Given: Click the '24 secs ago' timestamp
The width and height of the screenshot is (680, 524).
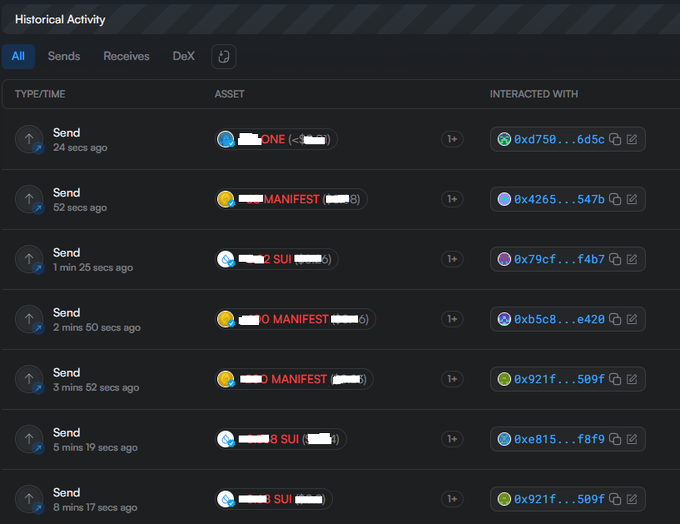Looking at the screenshot, I should point(80,148).
